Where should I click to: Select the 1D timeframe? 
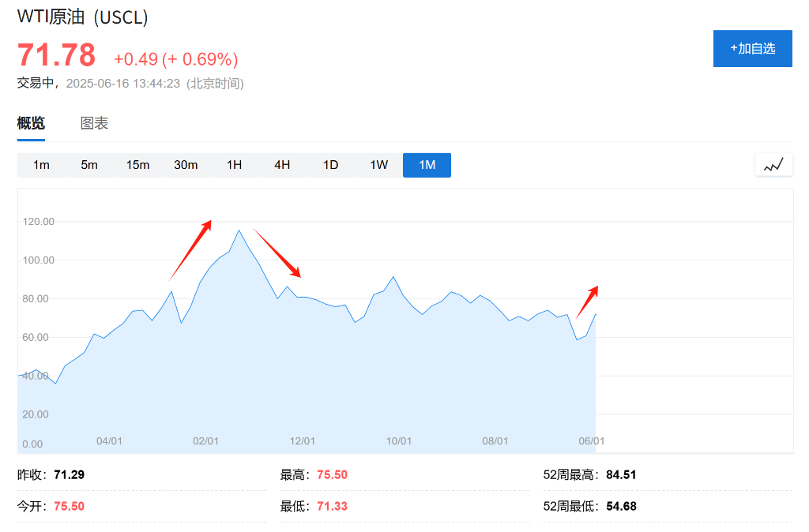coord(330,165)
